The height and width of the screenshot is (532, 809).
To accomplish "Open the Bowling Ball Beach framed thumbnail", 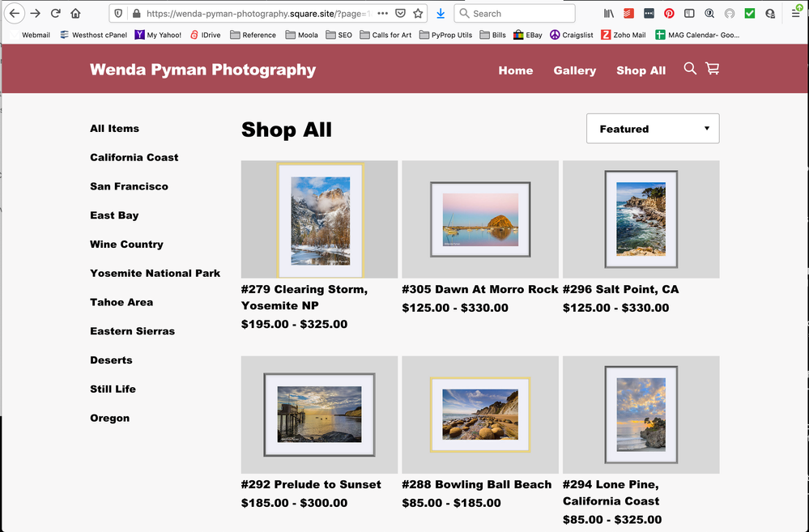I will tap(480, 415).
